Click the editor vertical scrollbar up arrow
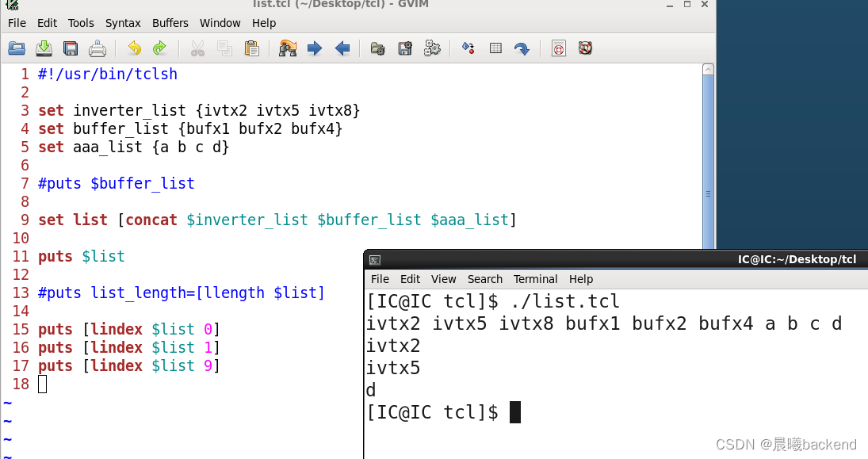This screenshot has width=868, height=459. [708, 69]
